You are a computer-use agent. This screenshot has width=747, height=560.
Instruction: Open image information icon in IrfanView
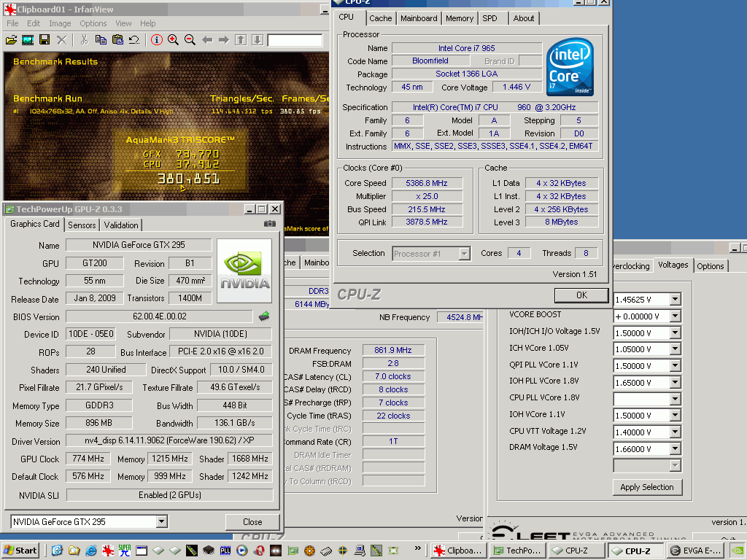coord(156,40)
